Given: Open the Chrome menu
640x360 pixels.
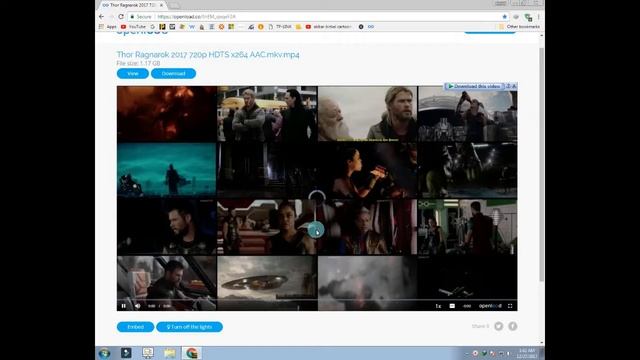Looking at the screenshot, I should (x=539, y=17).
